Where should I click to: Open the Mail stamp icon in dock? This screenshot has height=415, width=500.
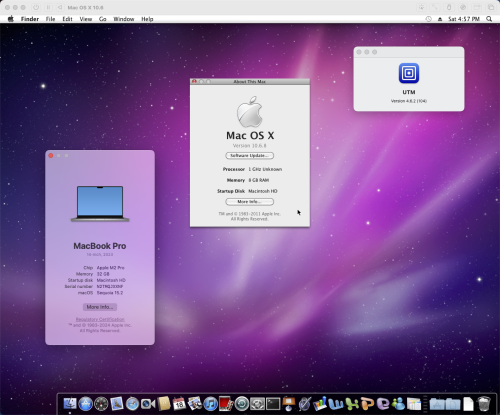[x=117, y=404]
